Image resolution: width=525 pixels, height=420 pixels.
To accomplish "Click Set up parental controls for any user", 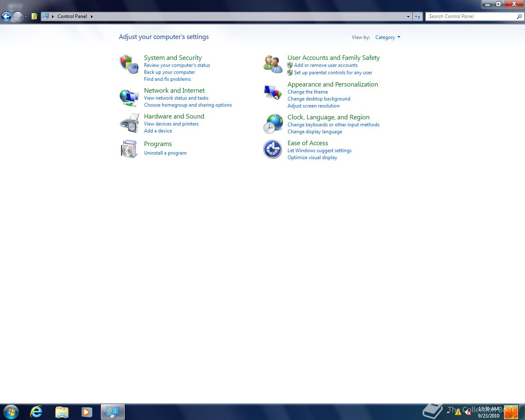I will pyautogui.click(x=333, y=73).
